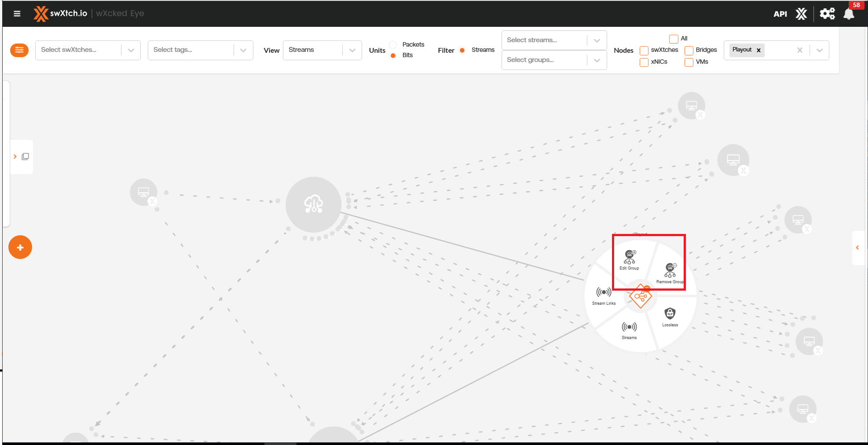The width and height of the screenshot is (868, 445).
Task: Click the large cloud node in the graph
Action: point(313,204)
